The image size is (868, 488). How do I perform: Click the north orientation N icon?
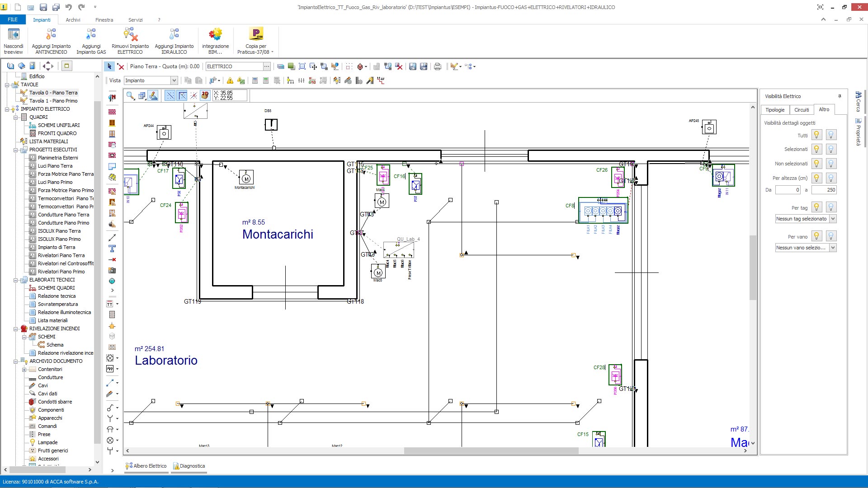112,97
